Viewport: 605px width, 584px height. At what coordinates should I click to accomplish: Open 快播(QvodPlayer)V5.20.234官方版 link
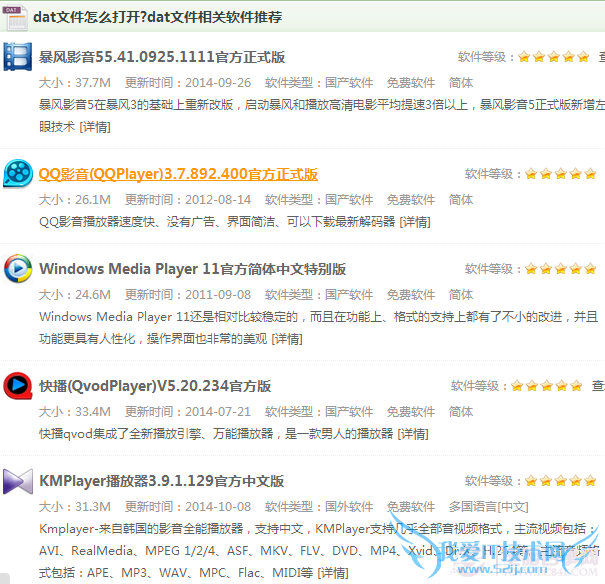(155, 386)
